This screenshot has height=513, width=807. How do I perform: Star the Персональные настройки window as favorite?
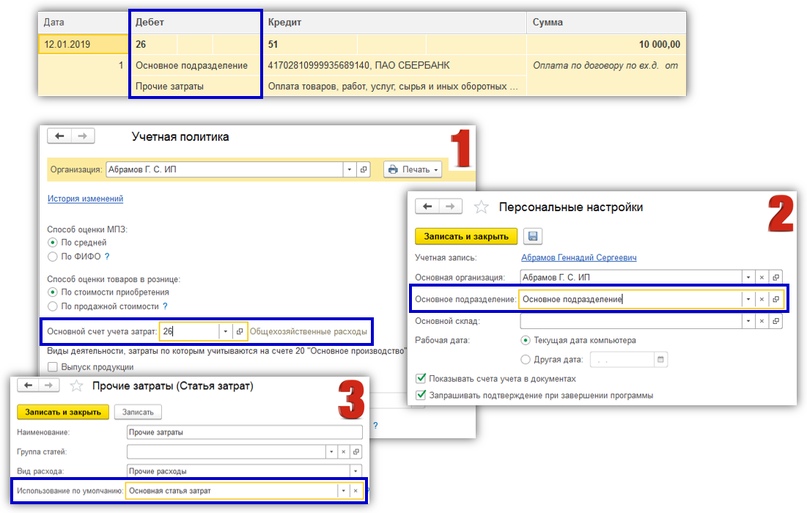pos(482,207)
